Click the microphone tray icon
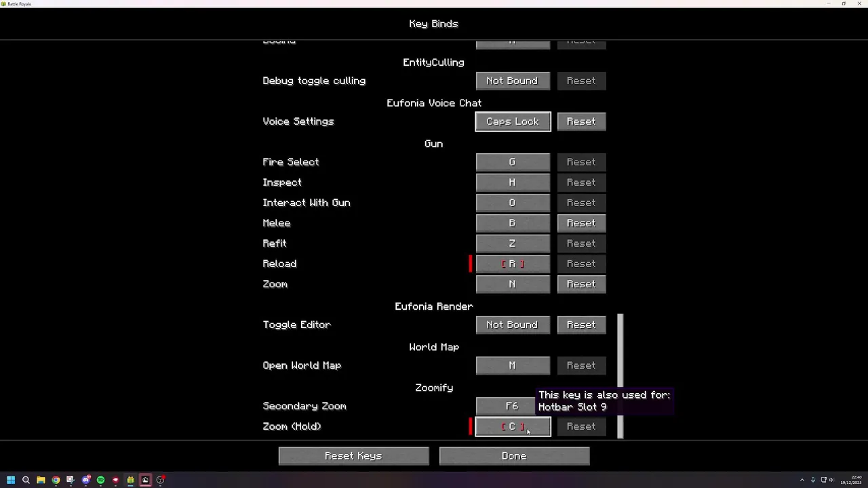This screenshot has height=488, width=868. (x=812, y=480)
